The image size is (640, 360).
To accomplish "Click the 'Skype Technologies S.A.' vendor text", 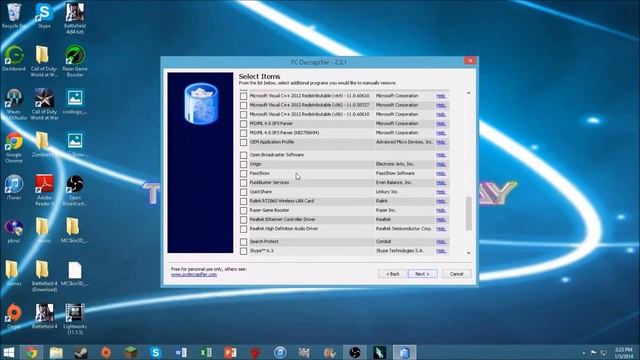I will click(x=399, y=251).
